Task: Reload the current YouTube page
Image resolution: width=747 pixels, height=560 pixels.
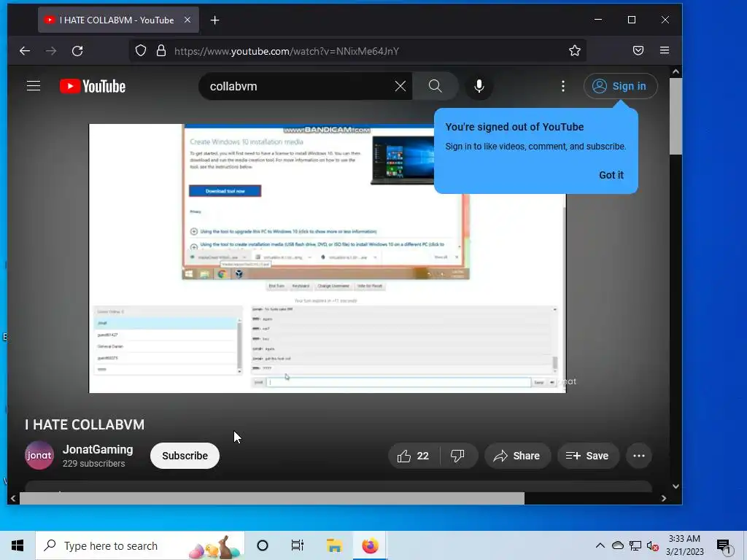Action: point(77,51)
